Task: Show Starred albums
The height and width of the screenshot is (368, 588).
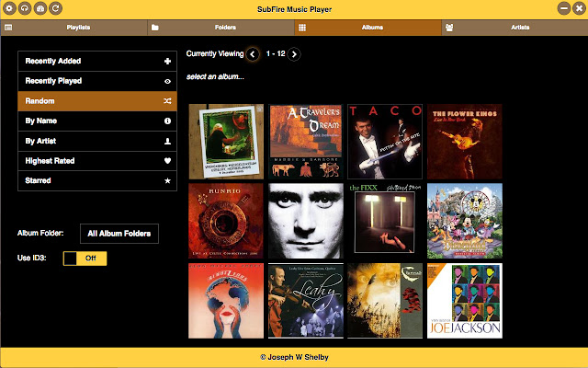Action: [x=97, y=180]
